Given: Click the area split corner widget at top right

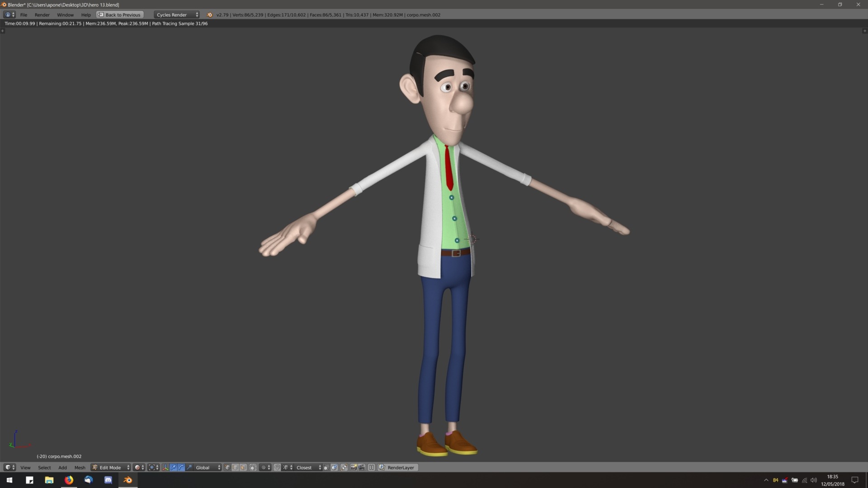Looking at the screenshot, I should (x=864, y=31).
